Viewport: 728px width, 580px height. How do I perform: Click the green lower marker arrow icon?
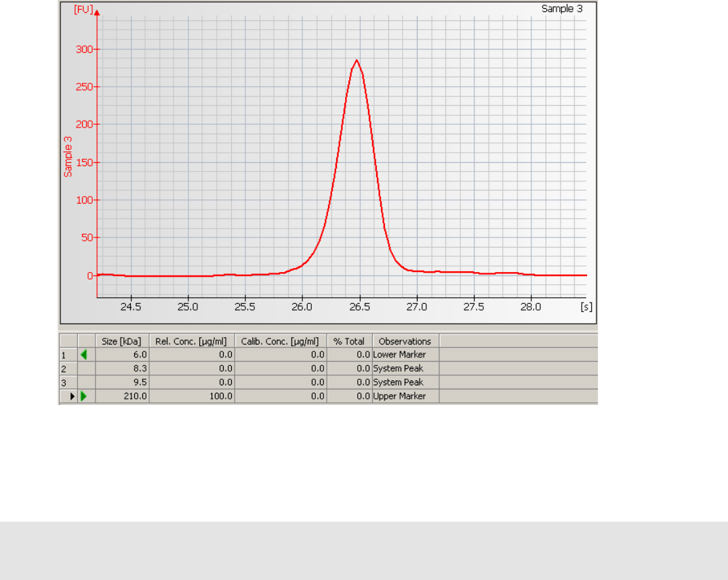pyautogui.click(x=83, y=355)
